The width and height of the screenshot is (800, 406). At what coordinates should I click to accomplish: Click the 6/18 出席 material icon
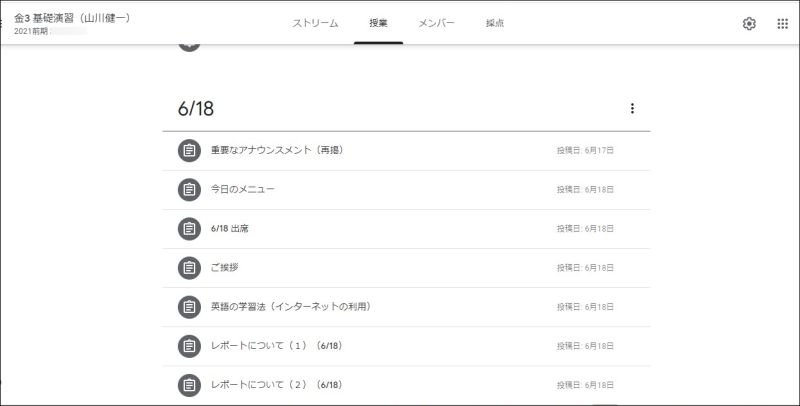189,229
